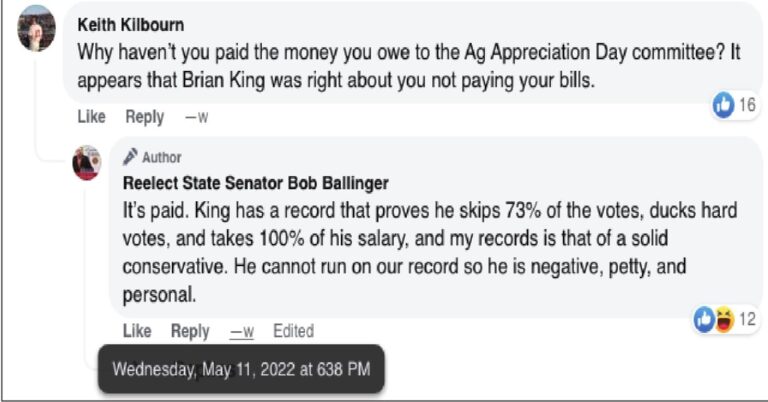Screen dimensions: 768x402
Task: View edit history via Edited link
Action: pos(293,331)
